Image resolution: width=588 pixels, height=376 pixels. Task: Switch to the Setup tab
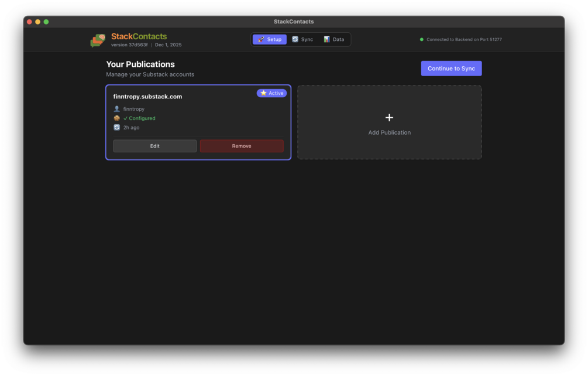(270, 39)
